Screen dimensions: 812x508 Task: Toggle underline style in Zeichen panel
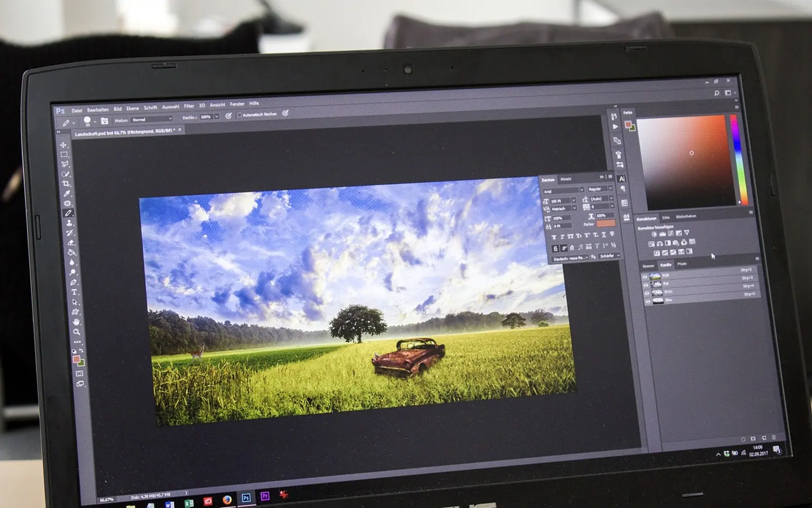(603, 235)
